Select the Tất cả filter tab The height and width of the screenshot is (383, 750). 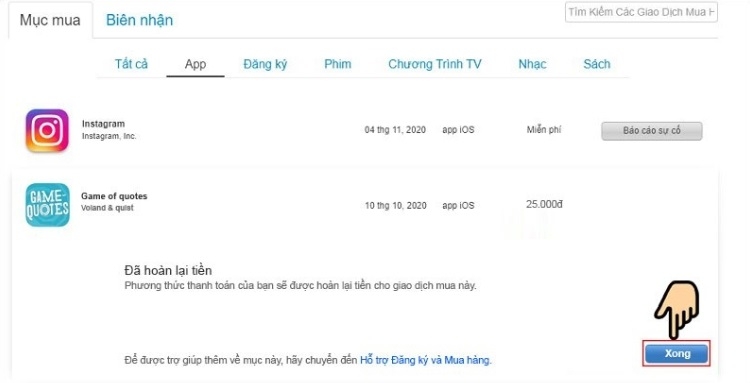point(131,64)
